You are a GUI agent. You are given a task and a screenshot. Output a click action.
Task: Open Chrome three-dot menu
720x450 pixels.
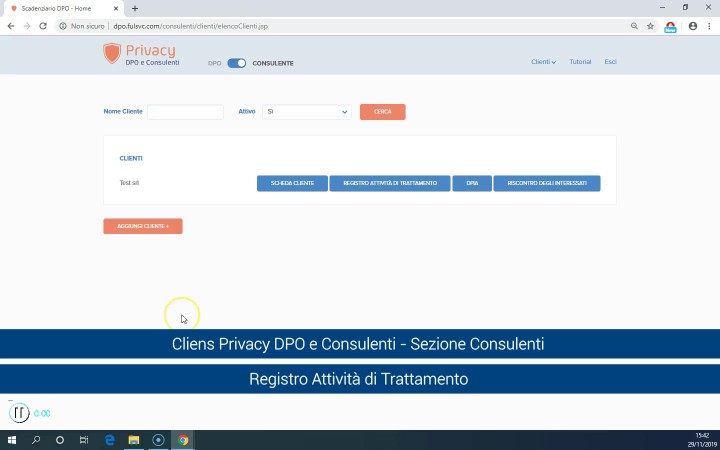point(709,26)
